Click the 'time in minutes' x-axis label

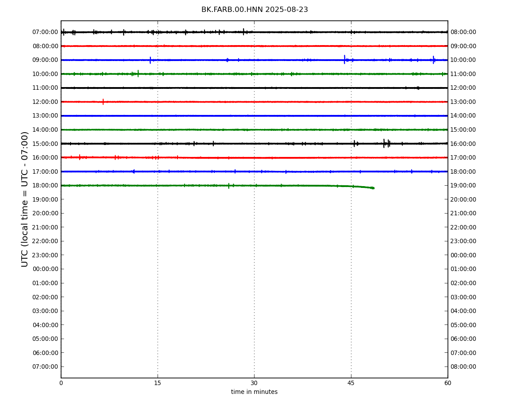(x=254, y=392)
